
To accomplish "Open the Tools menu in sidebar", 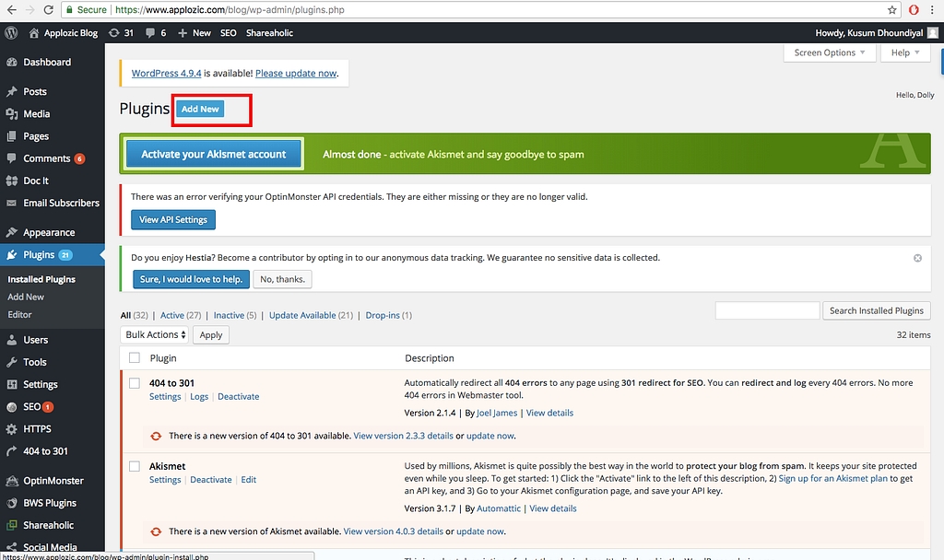I will coord(35,363).
